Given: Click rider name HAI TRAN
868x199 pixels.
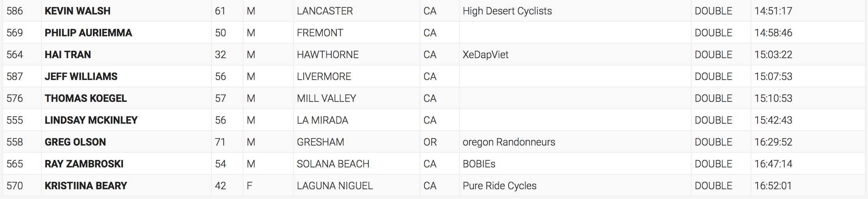Looking at the screenshot, I should click(68, 55).
